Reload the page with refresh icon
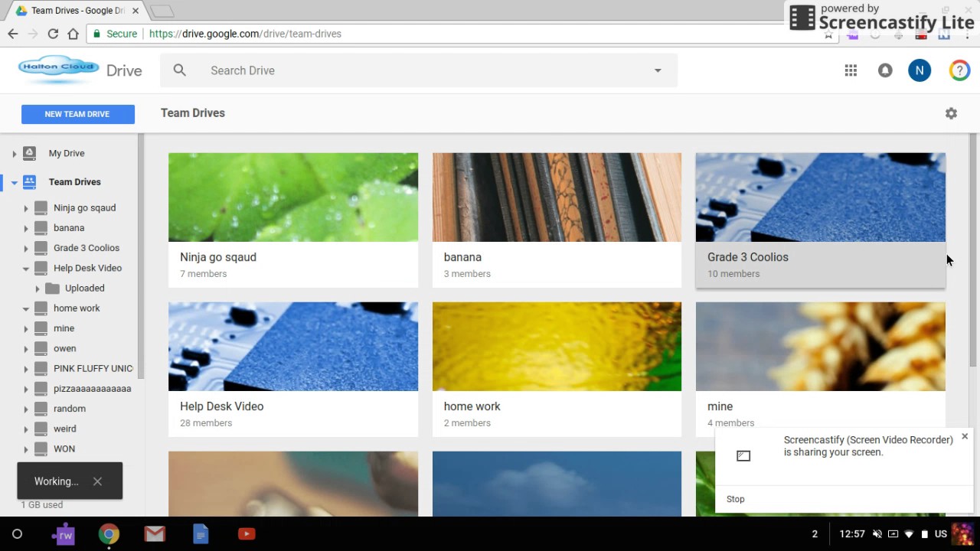This screenshot has width=980, height=551. coord(53,34)
